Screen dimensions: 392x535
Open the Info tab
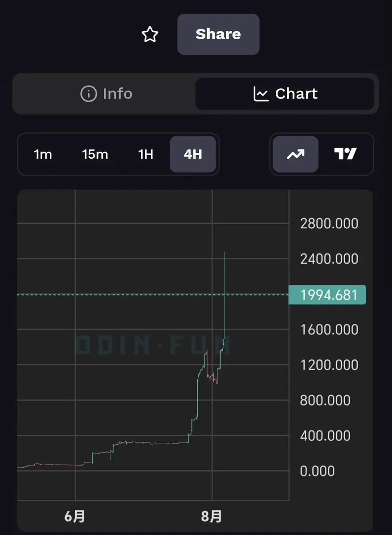pos(106,94)
